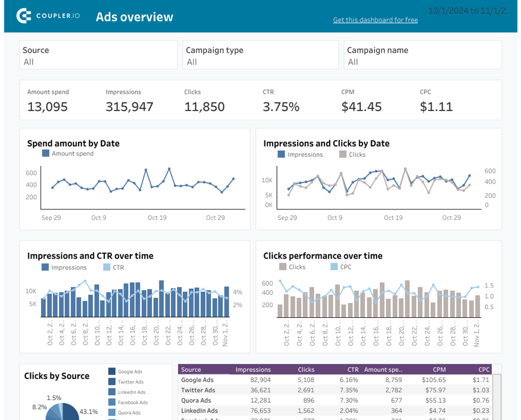Click Impressions legend swatch in Impressions and CTR chart
This screenshot has width=521, height=420.
pyautogui.click(x=45, y=267)
